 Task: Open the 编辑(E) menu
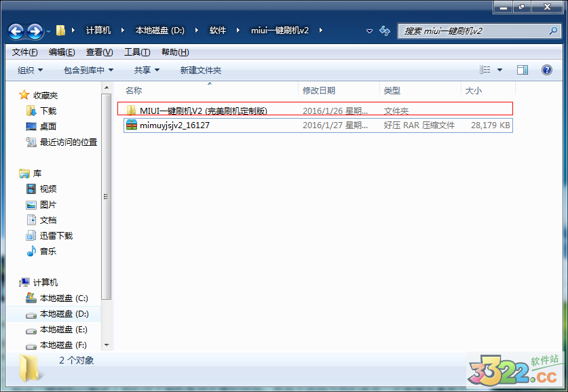[62, 52]
